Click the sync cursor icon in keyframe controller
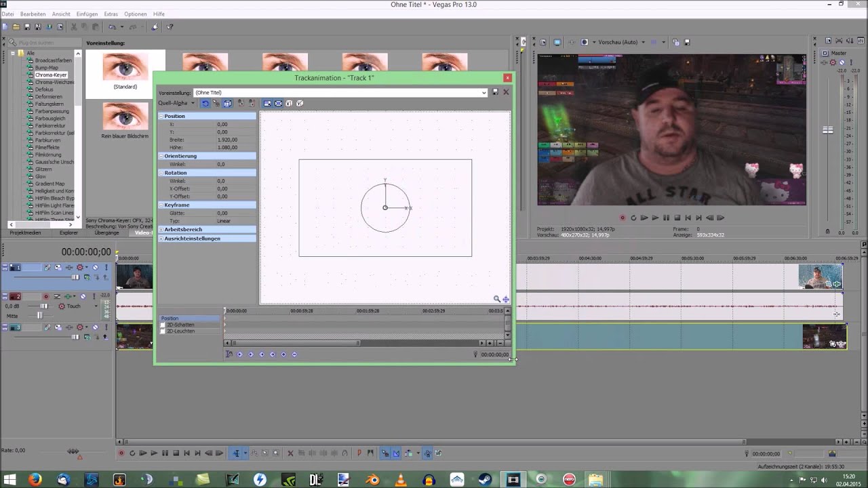Viewport: 868px width, 488px height. coord(229,354)
